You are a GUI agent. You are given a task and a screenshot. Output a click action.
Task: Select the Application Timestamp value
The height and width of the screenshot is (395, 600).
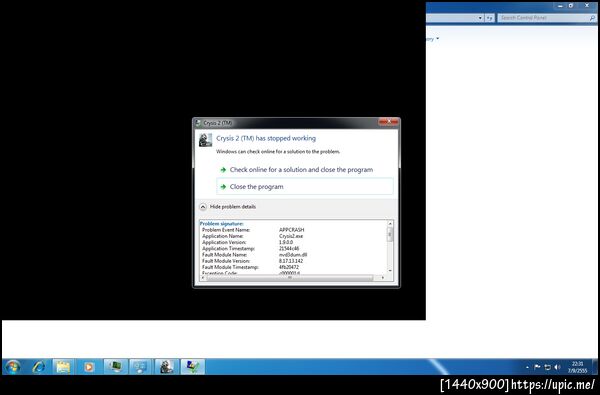[x=289, y=248]
